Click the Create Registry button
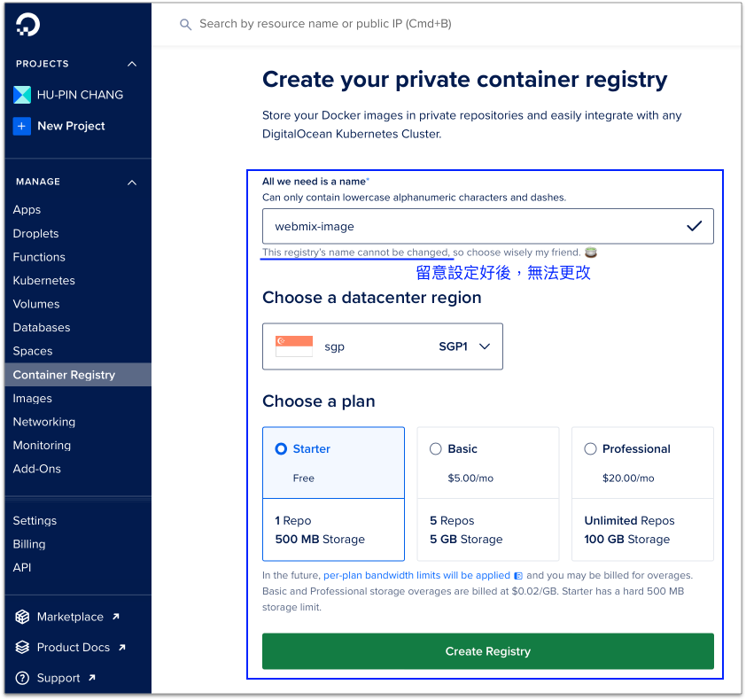746x700 pixels. pos(487,651)
